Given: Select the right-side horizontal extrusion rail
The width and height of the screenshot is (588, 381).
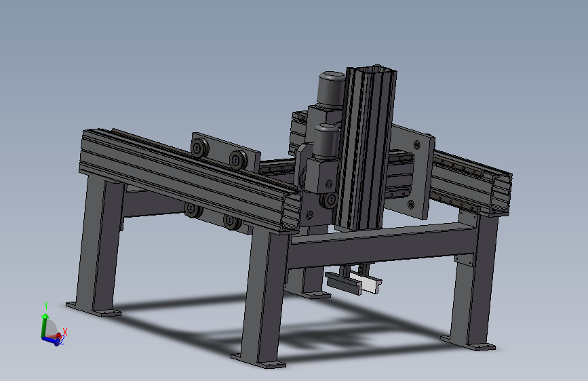Looking at the screenshot, I should [x=471, y=182].
